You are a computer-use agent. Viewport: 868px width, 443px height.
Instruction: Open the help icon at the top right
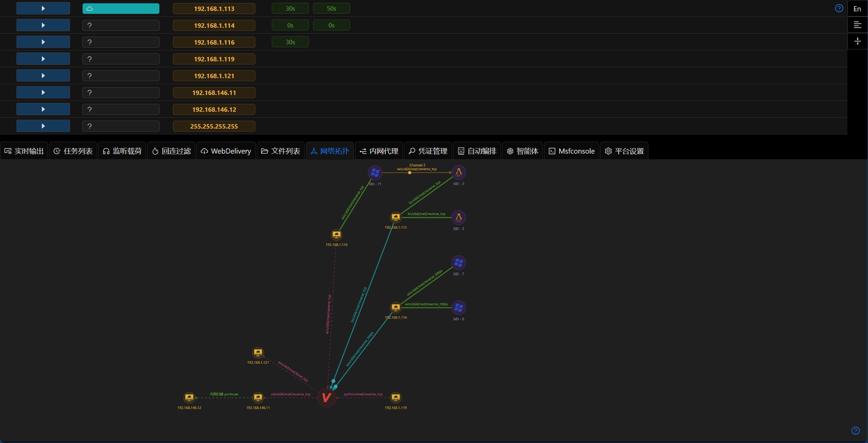pos(839,8)
